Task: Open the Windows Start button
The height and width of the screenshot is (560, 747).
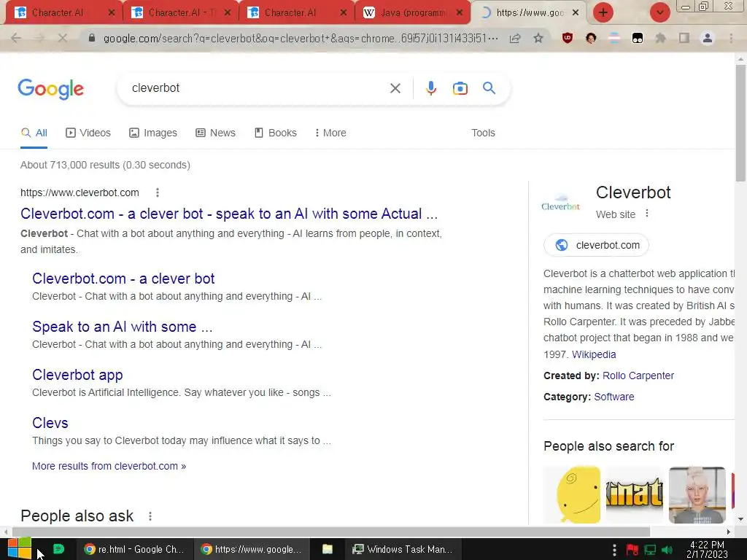Action: pos(20,549)
